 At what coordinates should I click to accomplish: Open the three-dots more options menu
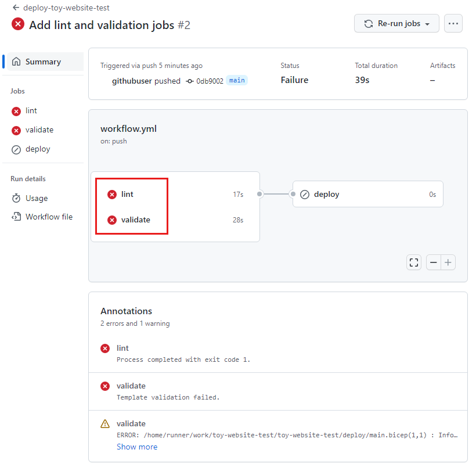(x=453, y=23)
